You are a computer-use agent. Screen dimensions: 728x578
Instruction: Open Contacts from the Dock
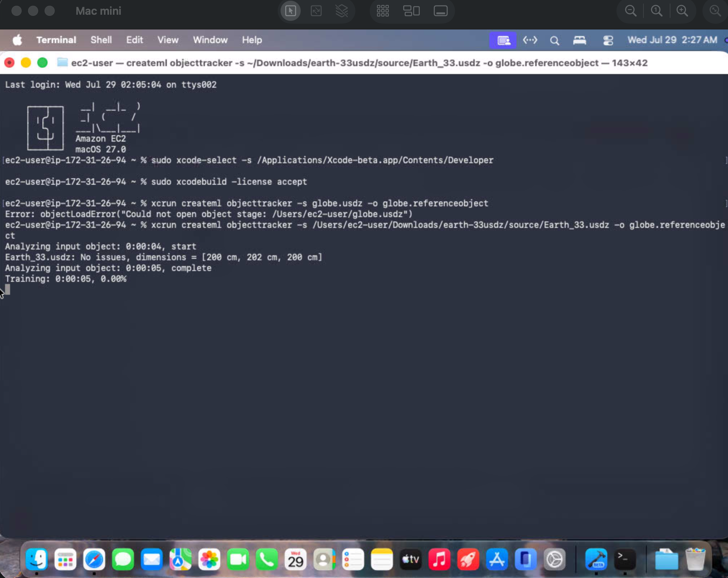click(324, 559)
